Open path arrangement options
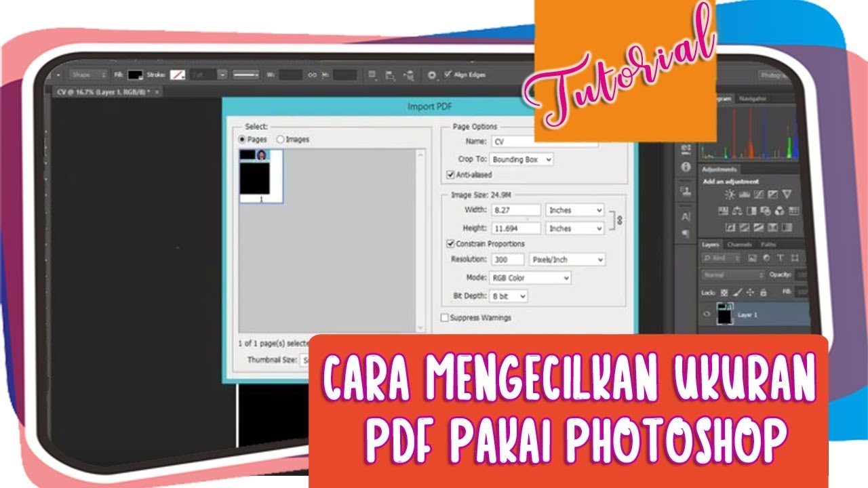The height and width of the screenshot is (488, 868). tap(409, 75)
